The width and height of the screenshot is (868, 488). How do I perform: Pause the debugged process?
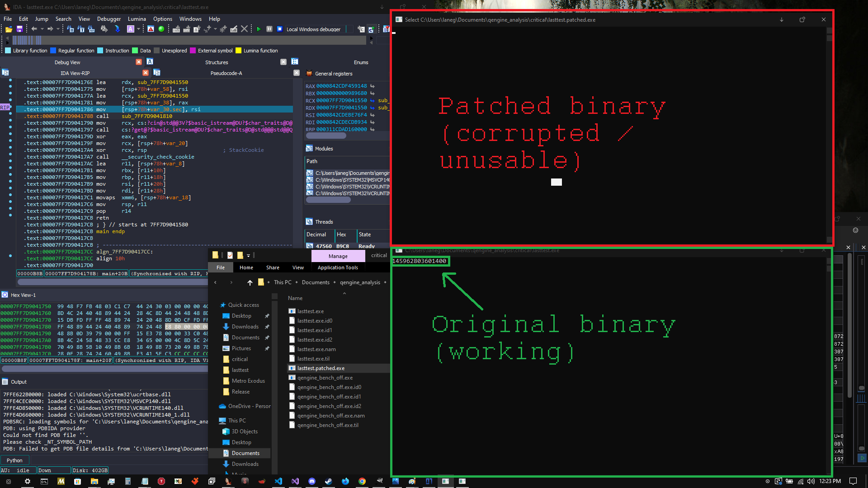(x=269, y=29)
